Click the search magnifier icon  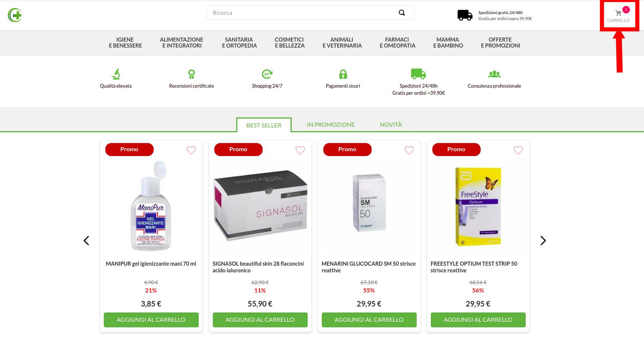(x=402, y=13)
